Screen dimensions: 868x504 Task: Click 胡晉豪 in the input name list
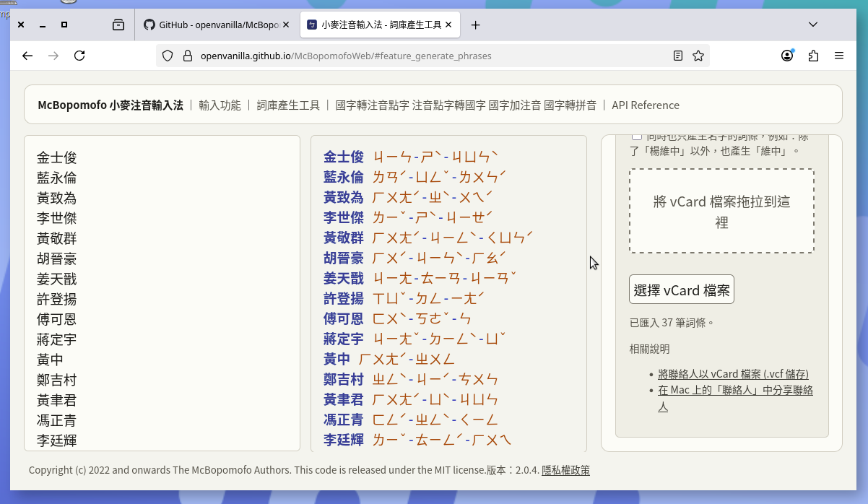pos(56,258)
